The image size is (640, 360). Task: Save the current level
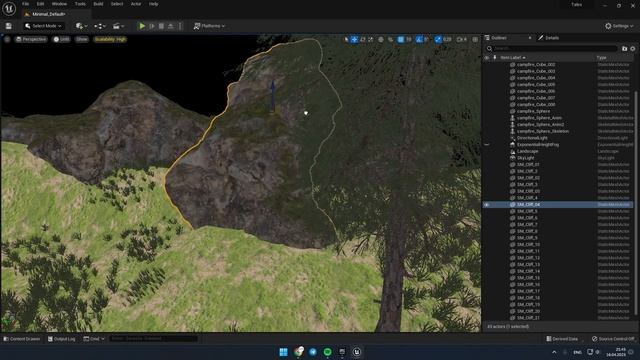(x=9, y=26)
